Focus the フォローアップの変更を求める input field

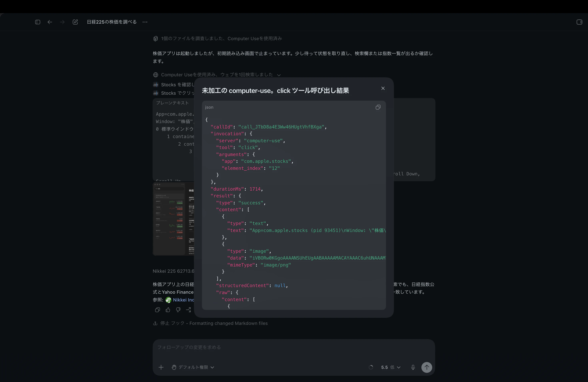click(x=294, y=347)
